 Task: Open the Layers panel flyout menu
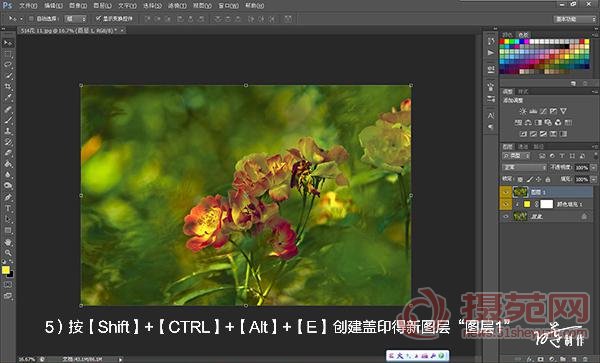595,147
